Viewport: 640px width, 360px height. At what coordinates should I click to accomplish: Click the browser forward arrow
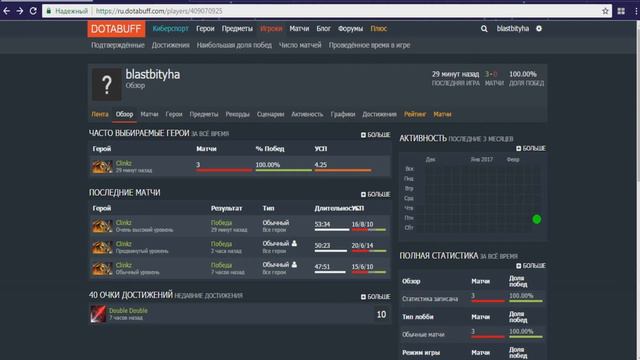[20, 11]
